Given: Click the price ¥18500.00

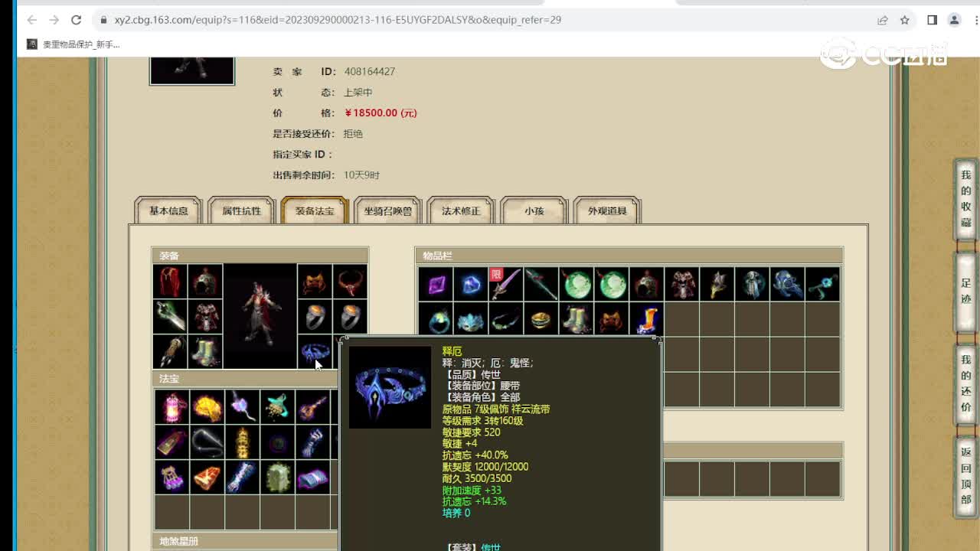Looking at the screenshot, I should [381, 112].
